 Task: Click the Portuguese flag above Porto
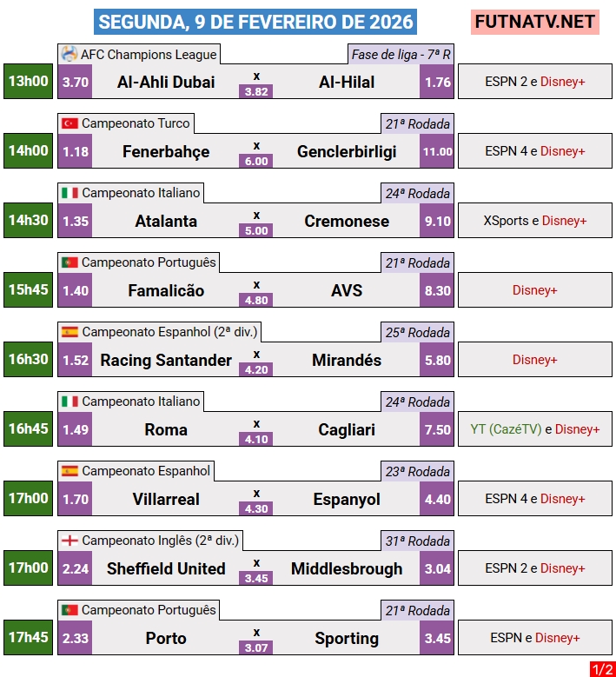(x=70, y=610)
